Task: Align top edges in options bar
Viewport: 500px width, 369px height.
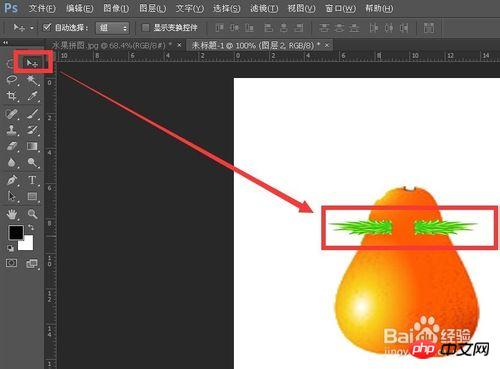Action: tap(219, 28)
